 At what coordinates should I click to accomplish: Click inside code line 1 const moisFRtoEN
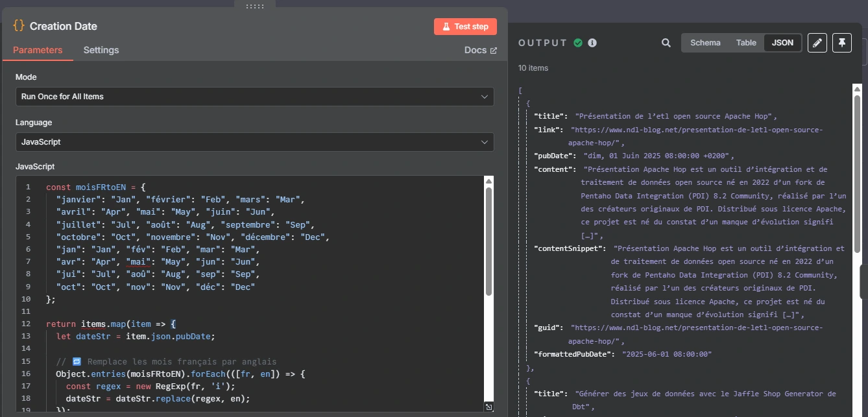(95, 187)
